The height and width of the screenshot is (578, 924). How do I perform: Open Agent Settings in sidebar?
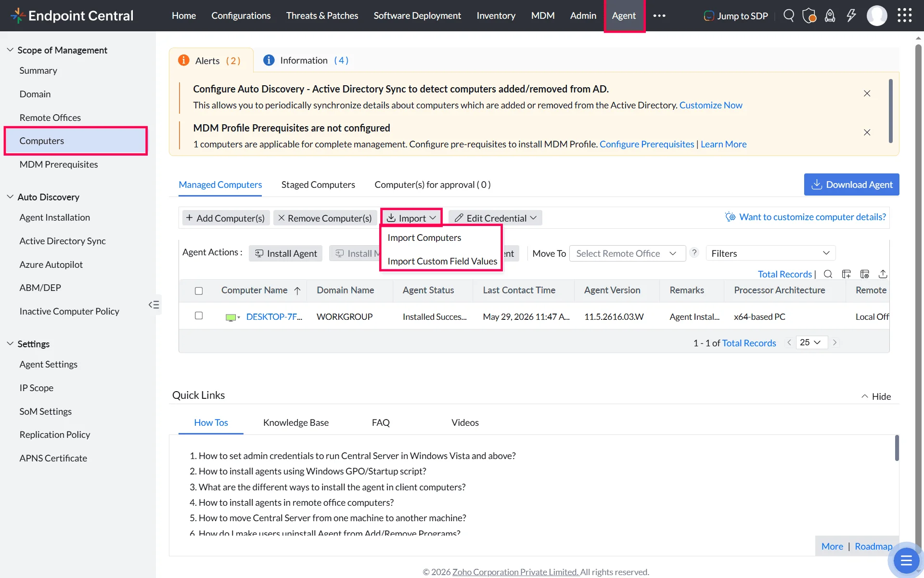(x=48, y=364)
